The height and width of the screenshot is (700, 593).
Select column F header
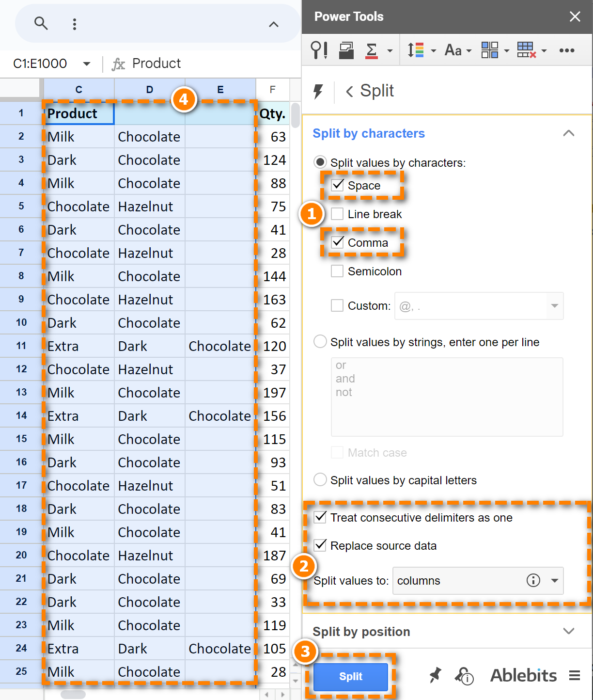273,89
